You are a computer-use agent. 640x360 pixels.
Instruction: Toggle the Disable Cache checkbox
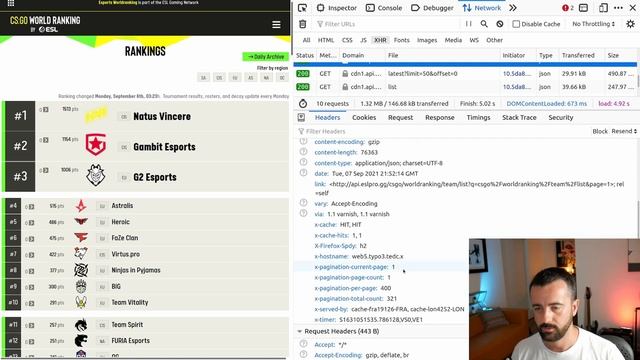tap(516, 24)
